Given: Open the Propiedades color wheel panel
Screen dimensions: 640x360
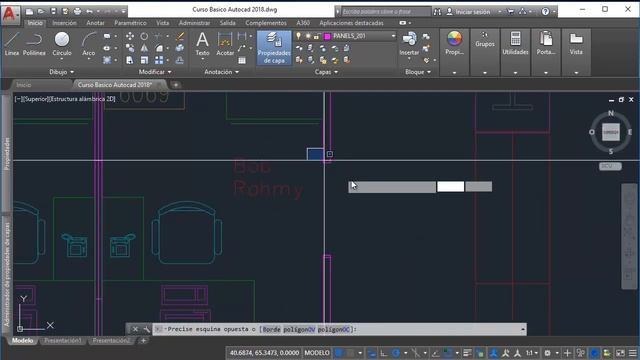Looking at the screenshot, I should click(454, 43).
